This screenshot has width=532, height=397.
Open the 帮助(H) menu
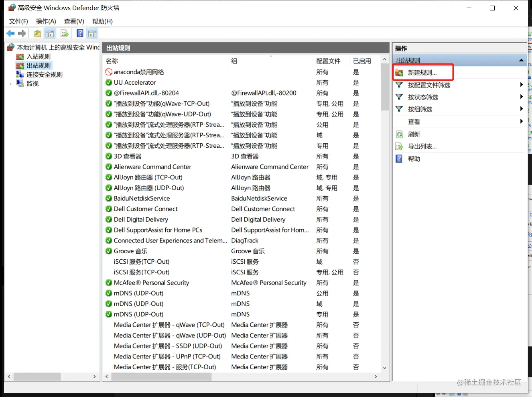(x=102, y=21)
